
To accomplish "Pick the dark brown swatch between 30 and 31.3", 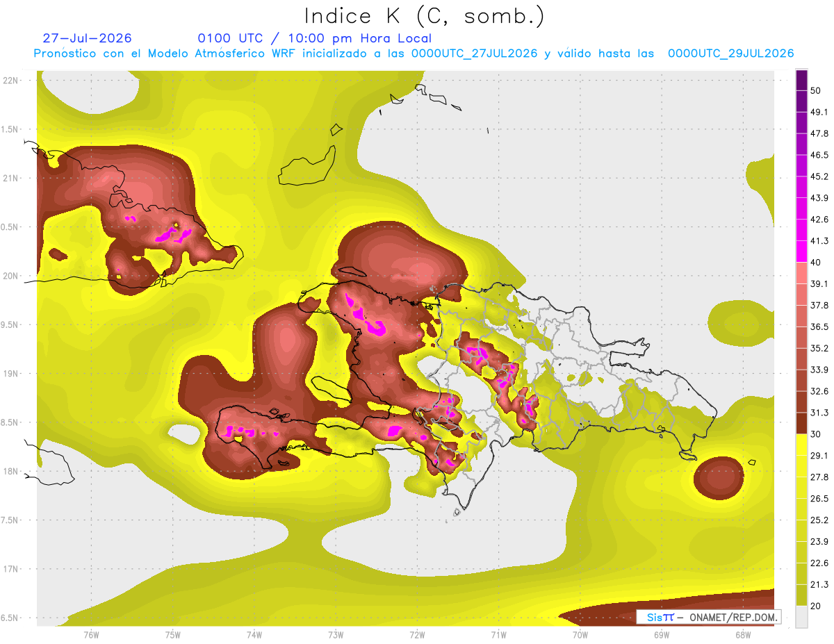I will [x=801, y=423].
